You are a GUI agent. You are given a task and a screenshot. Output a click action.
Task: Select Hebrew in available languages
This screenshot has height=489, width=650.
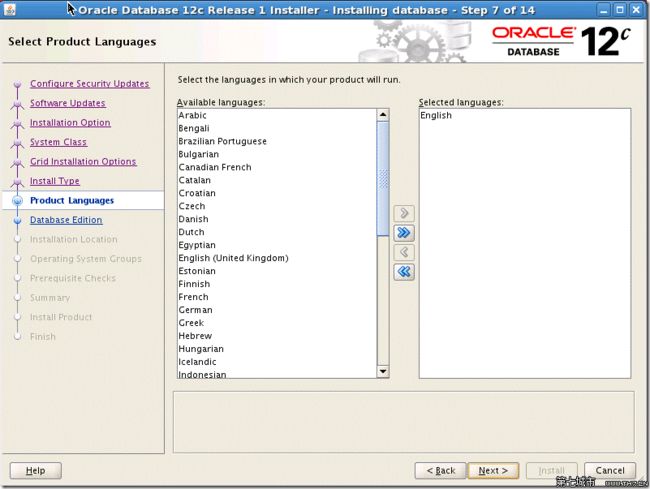coord(276,336)
